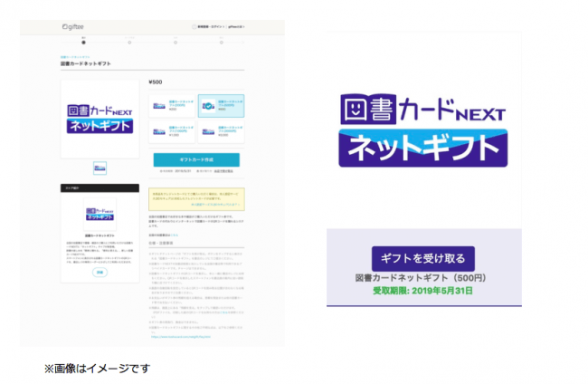The image size is (588, 384).
Task: Click the giftee logo in the header
Action: [x=73, y=27]
